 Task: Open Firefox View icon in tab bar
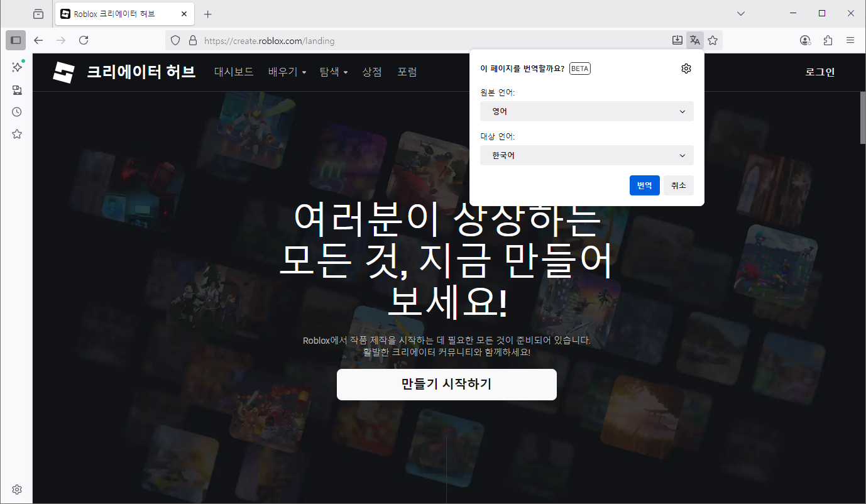click(38, 14)
